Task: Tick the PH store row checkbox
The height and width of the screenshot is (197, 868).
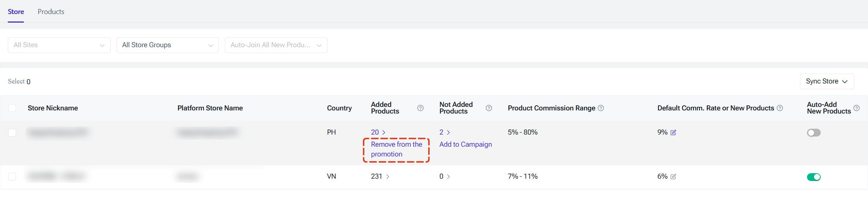Action: pos(12,133)
